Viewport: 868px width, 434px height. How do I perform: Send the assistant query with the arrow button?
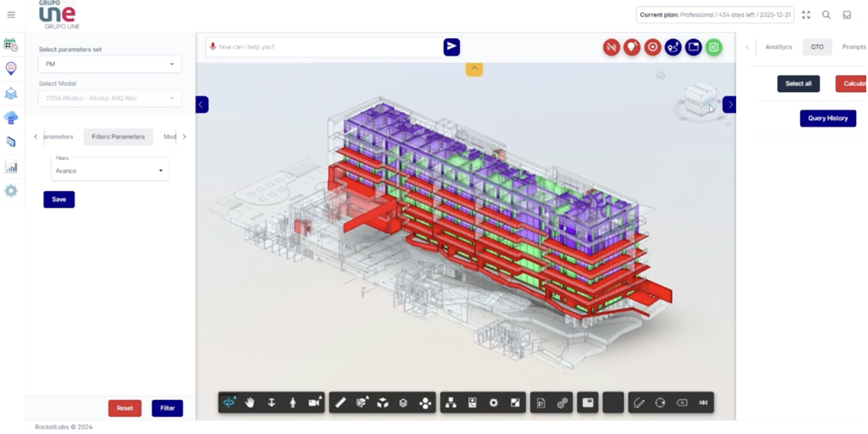pos(451,47)
